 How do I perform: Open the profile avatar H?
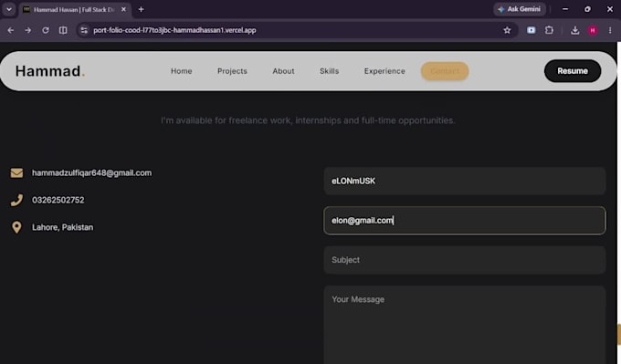tap(593, 30)
